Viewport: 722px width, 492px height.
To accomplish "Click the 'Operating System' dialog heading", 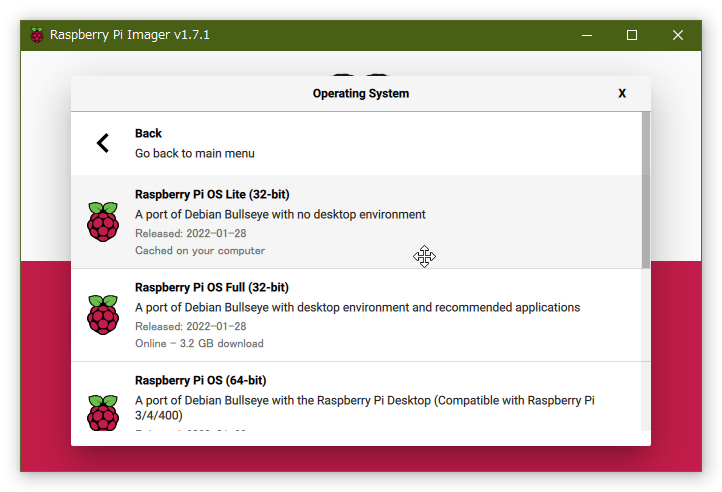I will (x=361, y=94).
